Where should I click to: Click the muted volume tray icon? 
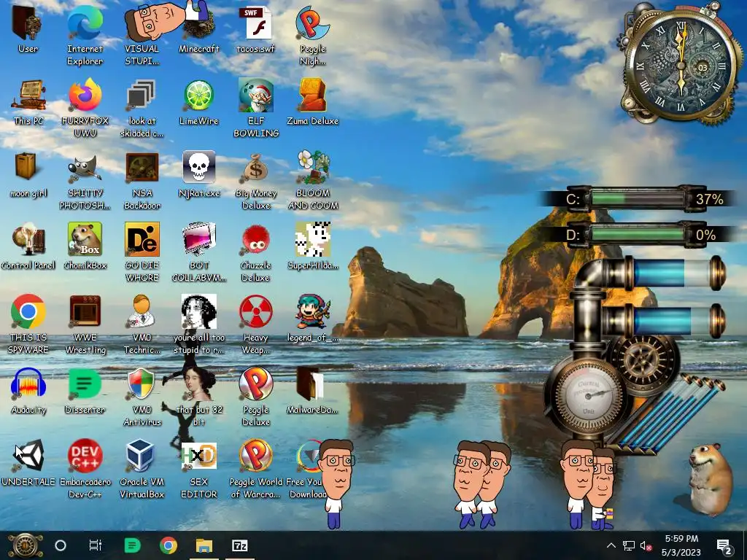coord(646,545)
